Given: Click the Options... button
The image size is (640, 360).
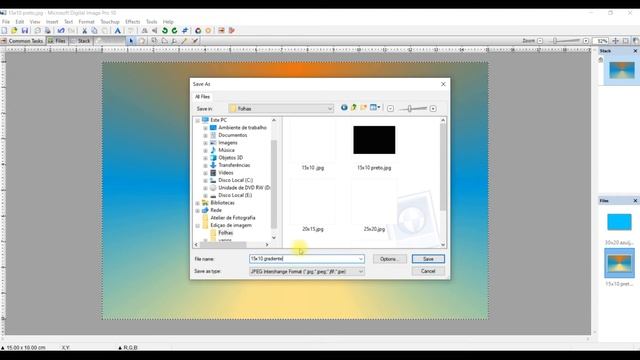Looking at the screenshot, I should point(389,259).
